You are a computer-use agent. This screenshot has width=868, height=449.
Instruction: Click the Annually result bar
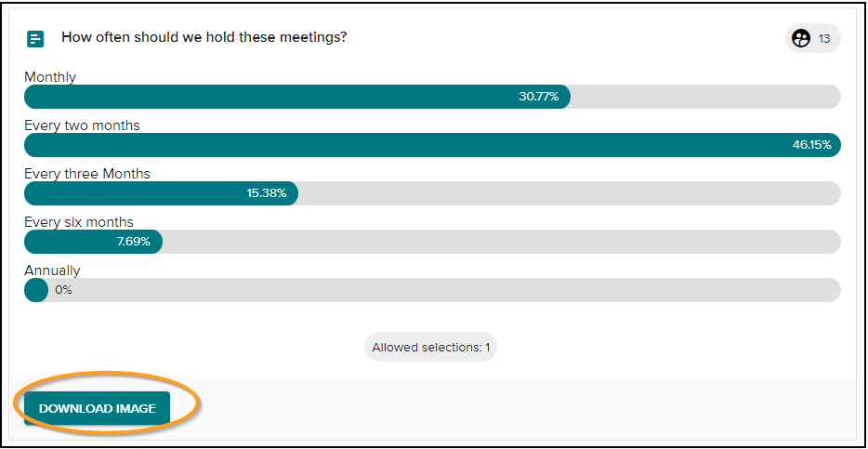tap(432, 290)
